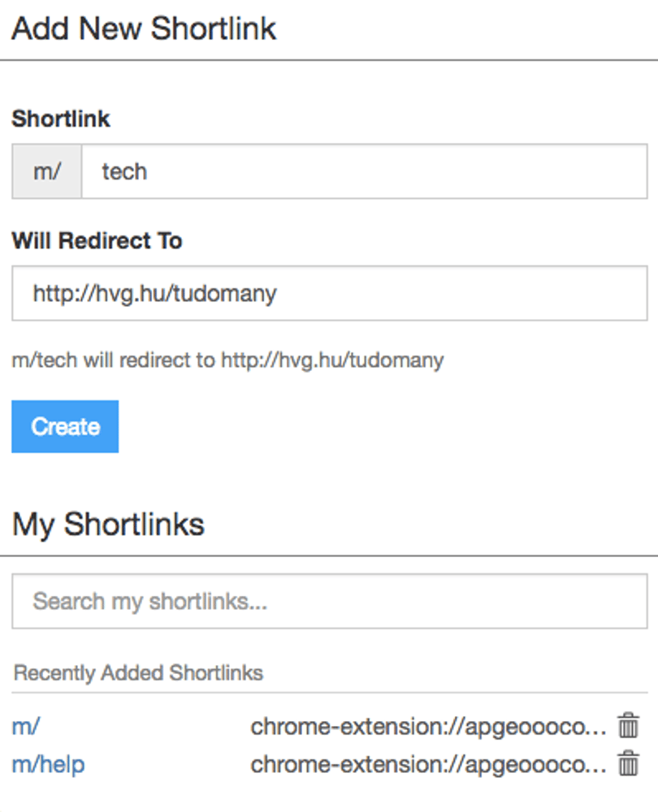Click the divider line below Add New Shortlink
Image resolution: width=658 pixels, height=812 pixels.
click(329, 60)
